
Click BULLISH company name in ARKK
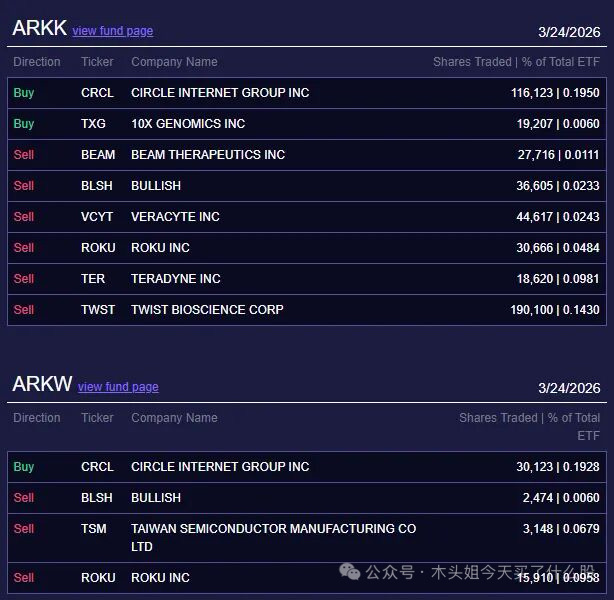tap(156, 186)
